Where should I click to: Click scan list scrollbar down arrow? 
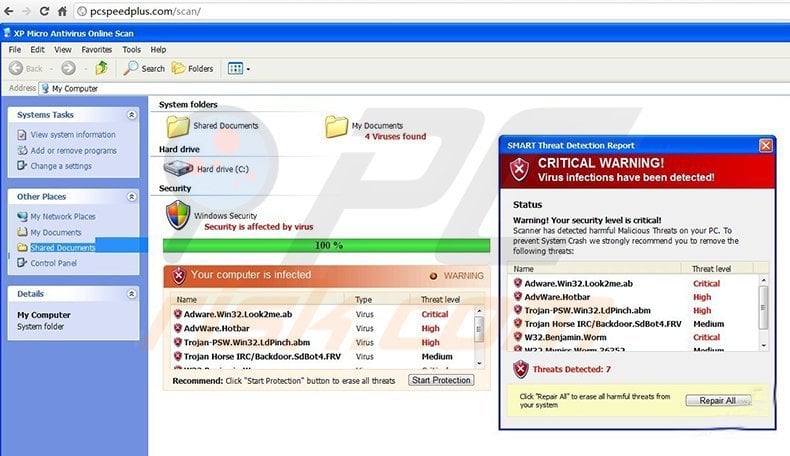point(479,363)
